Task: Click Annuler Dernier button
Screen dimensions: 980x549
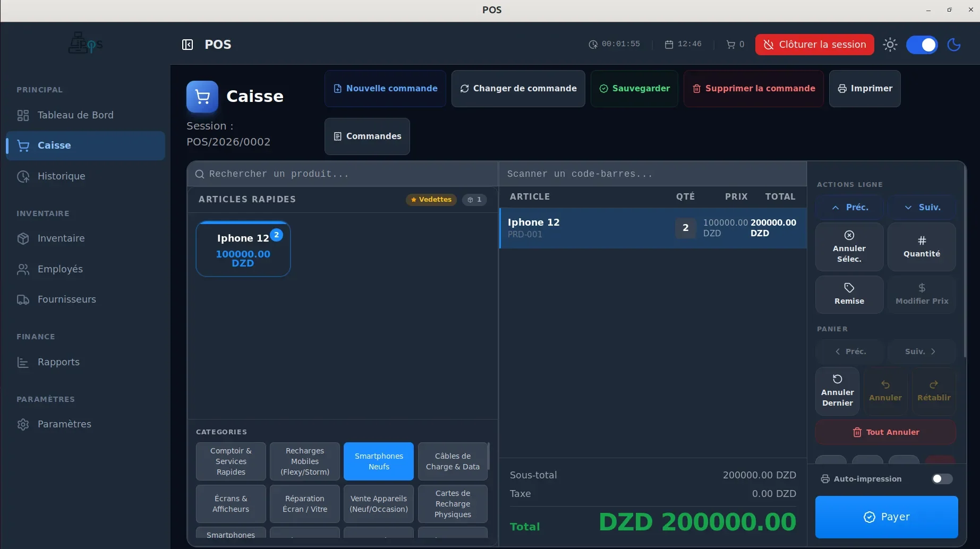Action: click(x=838, y=391)
